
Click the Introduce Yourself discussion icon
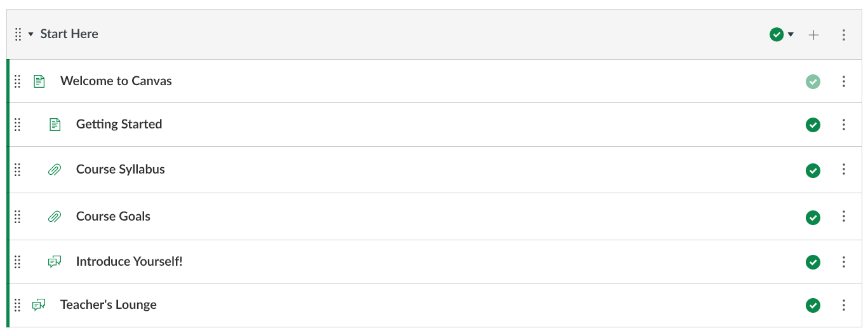55,262
